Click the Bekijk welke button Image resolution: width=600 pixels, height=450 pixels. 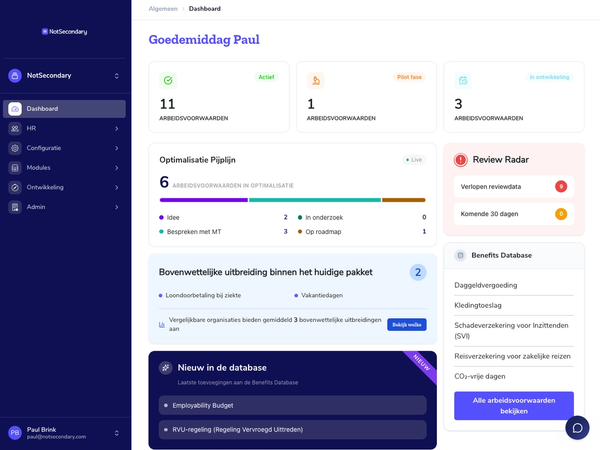click(x=407, y=324)
